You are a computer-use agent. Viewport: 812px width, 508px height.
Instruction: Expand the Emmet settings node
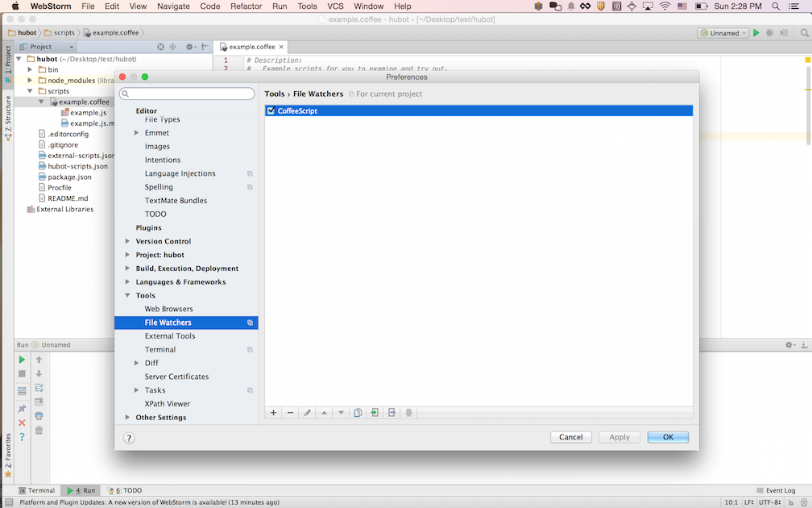136,133
